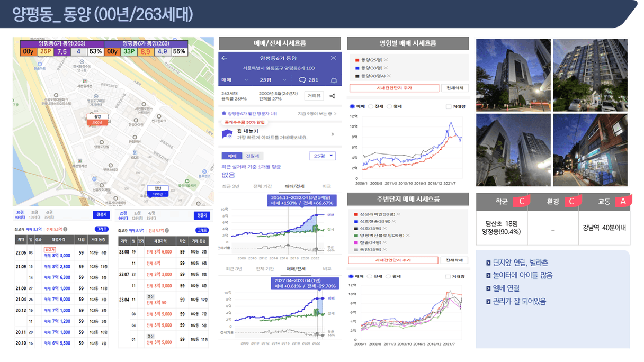This screenshot has width=644, height=362.
Task: Select 매매 radio in 평형별 매매 시세흐름 chart
Action: [x=352, y=106]
